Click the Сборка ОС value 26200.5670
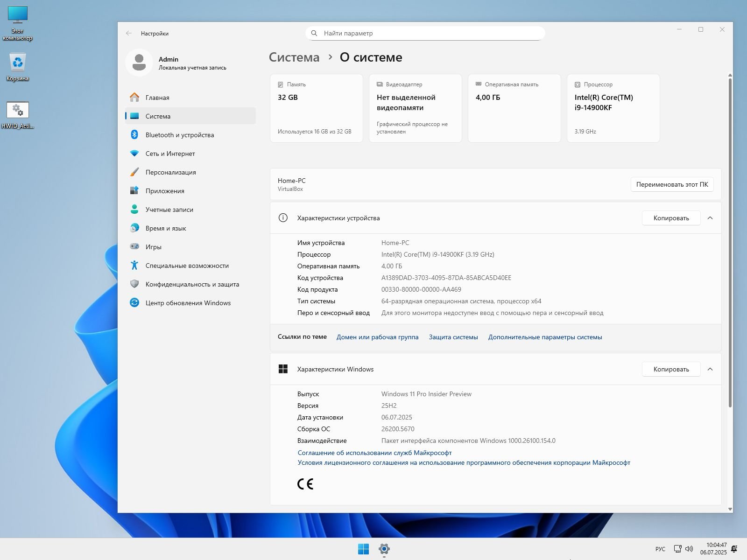 click(x=398, y=429)
